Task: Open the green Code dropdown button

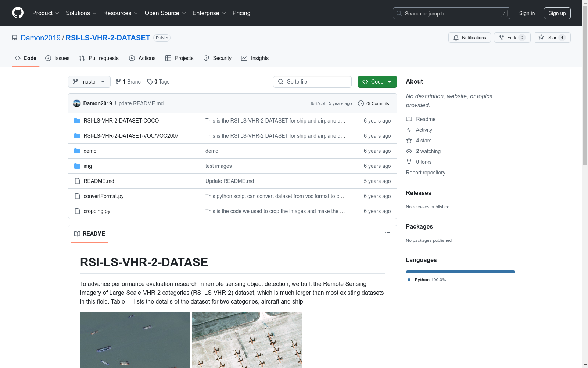Action: coord(377,82)
